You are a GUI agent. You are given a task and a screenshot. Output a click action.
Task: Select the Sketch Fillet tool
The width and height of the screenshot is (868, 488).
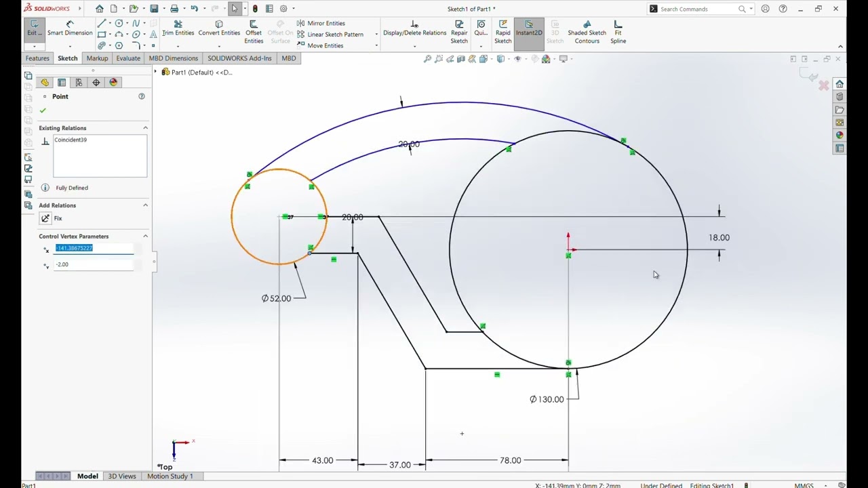pyautogui.click(x=136, y=45)
